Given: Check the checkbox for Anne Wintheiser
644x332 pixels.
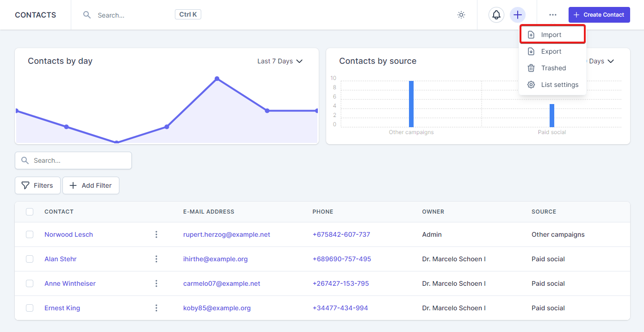Looking at the screenshot, I should (x=30, y=283).
